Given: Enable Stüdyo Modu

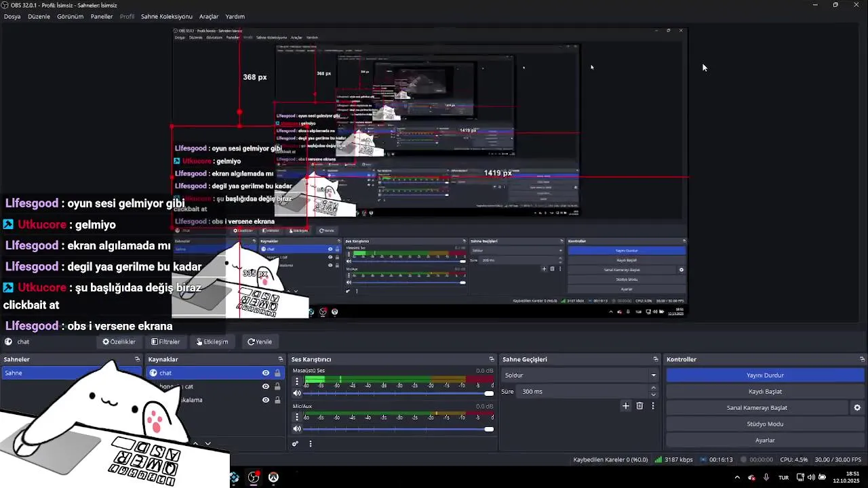Looking at the screenshot, I should click(765, 424).
